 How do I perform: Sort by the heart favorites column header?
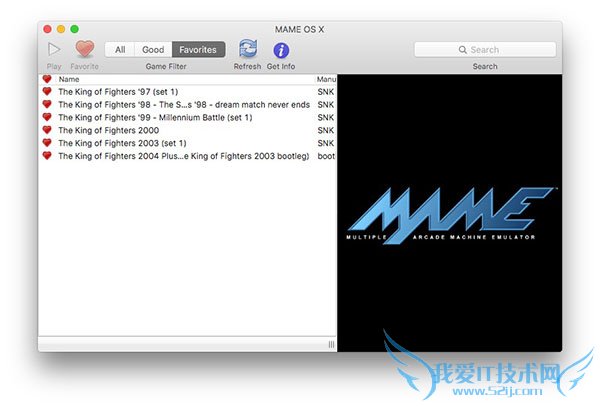pos(47,79)
